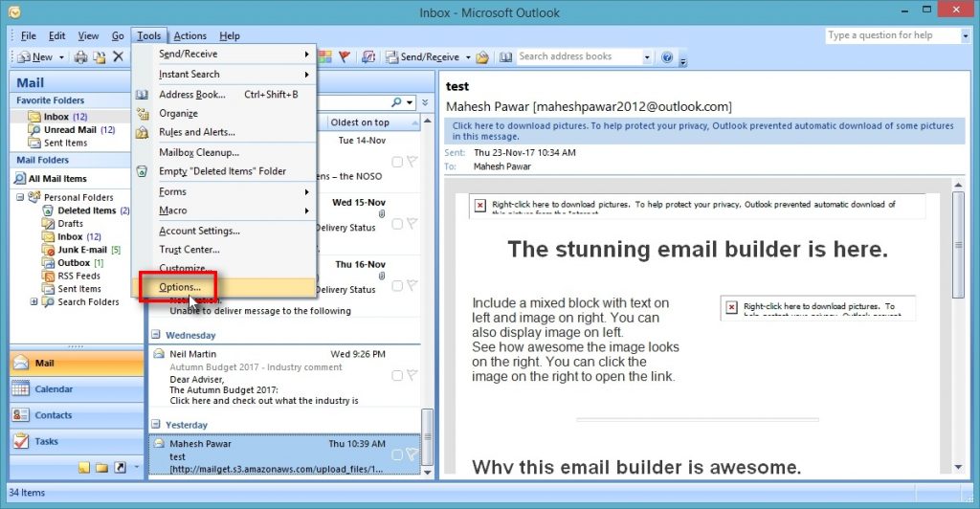Viewport: 980px width, 509px height.
Task: Click the Print icon in toolbar
Action: pos(80,57)
